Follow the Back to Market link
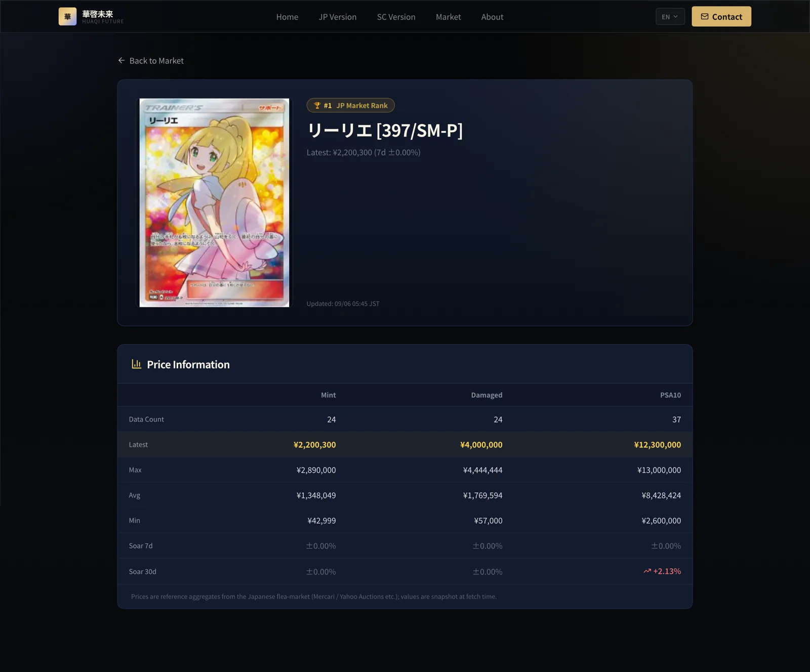The image size is (810, 672). point(151,61)
